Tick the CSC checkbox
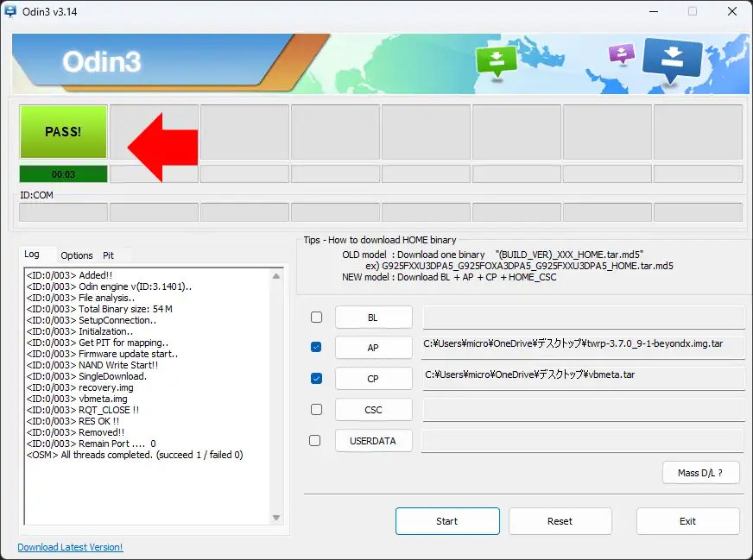The width and height of the screenshot is (753, 560). (316, 409)
